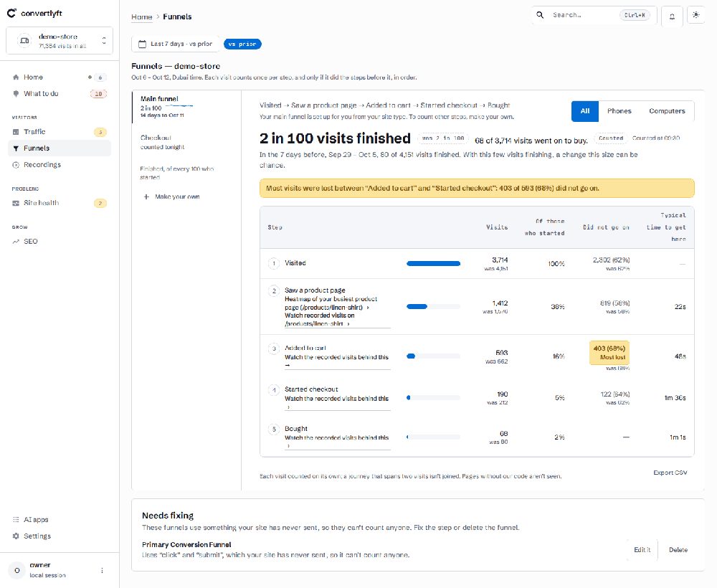Click the 403 (68%) Most lost highlight
717x588 pixels.
tap(609, 353)
